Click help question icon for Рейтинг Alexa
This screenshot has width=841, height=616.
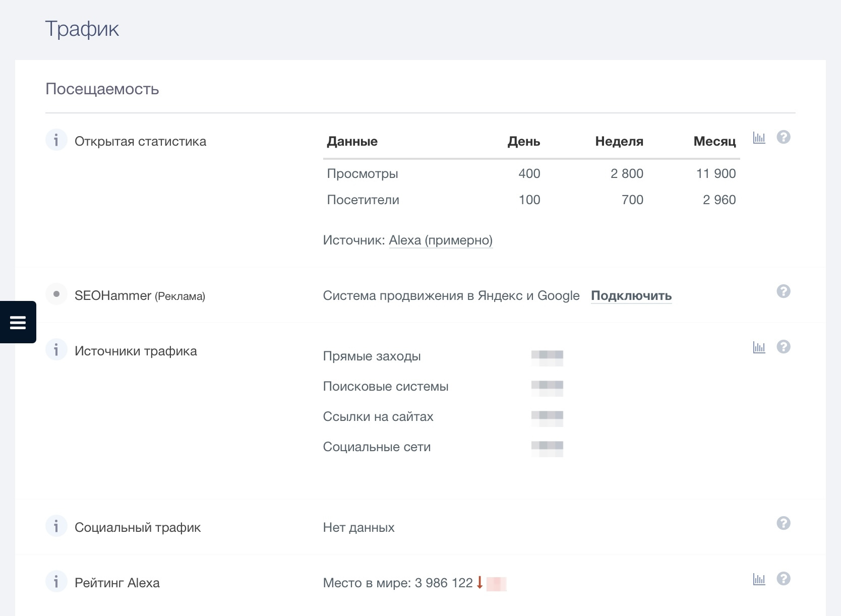[x=784, y=579]
